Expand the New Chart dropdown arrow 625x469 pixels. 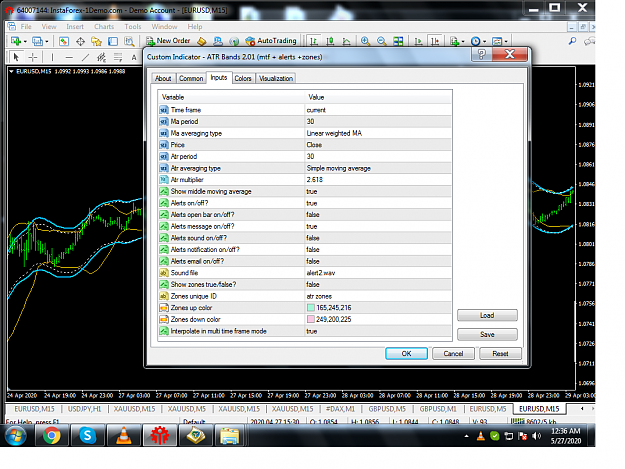(25, 41)
